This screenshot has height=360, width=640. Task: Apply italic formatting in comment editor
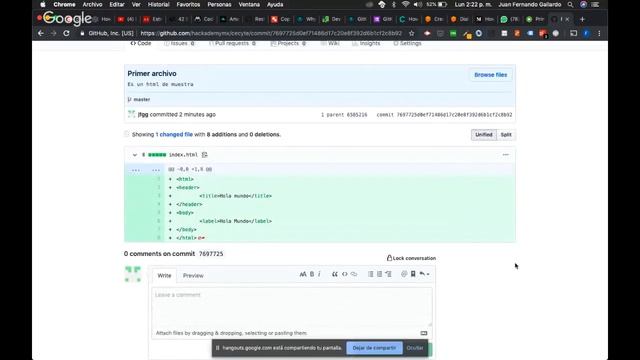(x=319, y=274)
